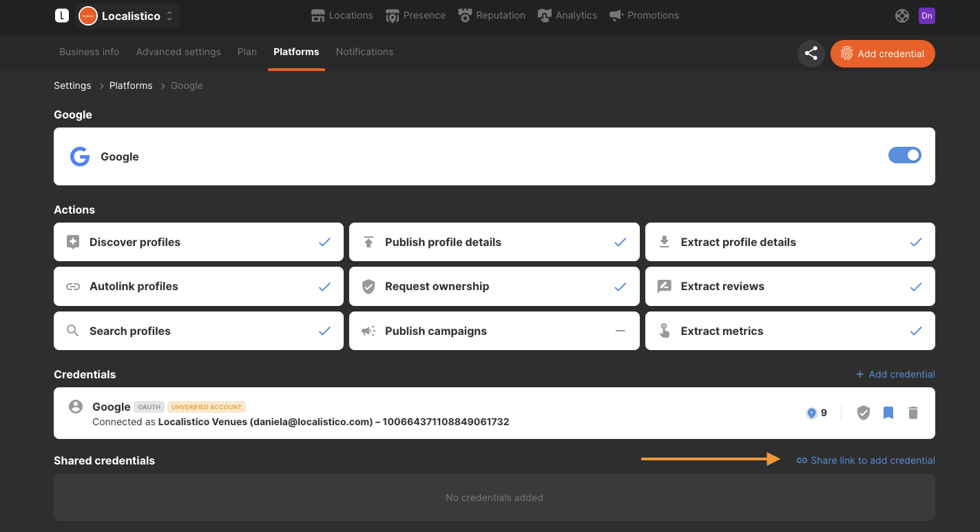Click the No credentials added placeholder
Screen dimensions: 980x532
[494, 498]
